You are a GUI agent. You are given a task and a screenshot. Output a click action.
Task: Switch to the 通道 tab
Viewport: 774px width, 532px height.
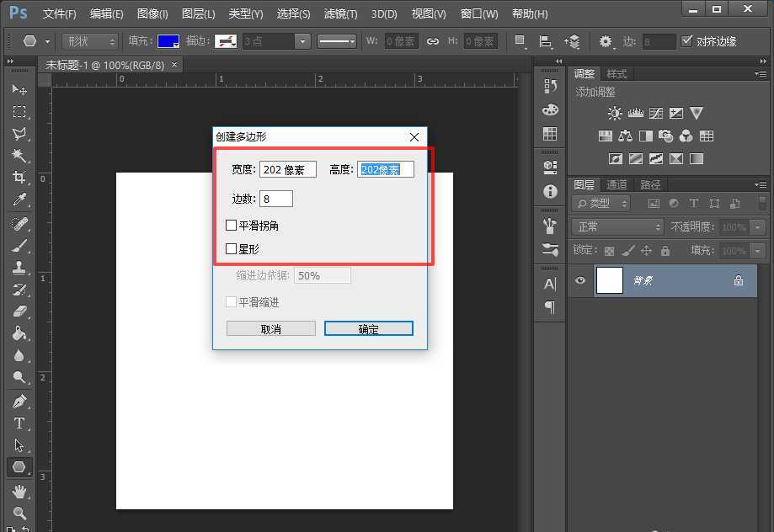click(616, 184)
